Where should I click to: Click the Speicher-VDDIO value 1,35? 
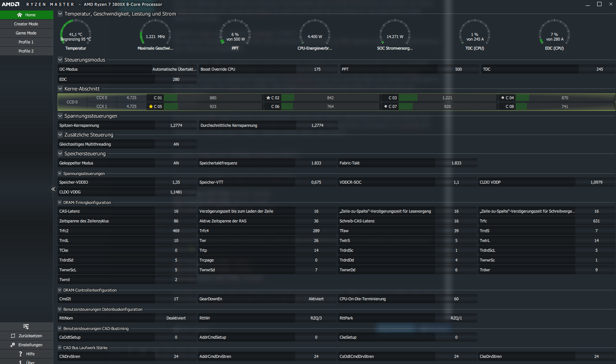(x=176, y=182)
